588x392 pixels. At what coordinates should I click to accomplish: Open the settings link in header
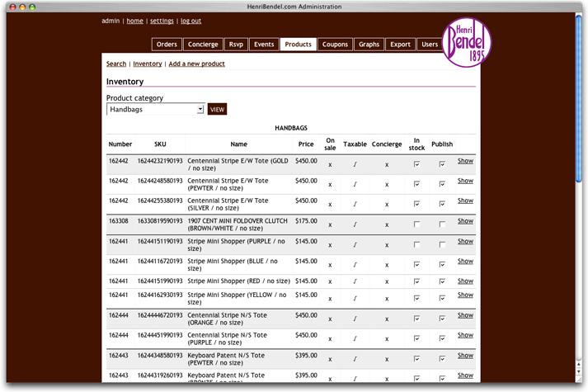coord(162,21)
